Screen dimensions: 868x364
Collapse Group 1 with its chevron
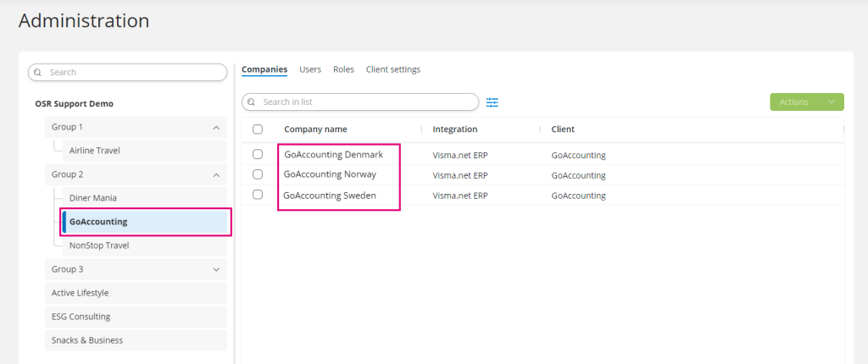[x=216, y=127]
